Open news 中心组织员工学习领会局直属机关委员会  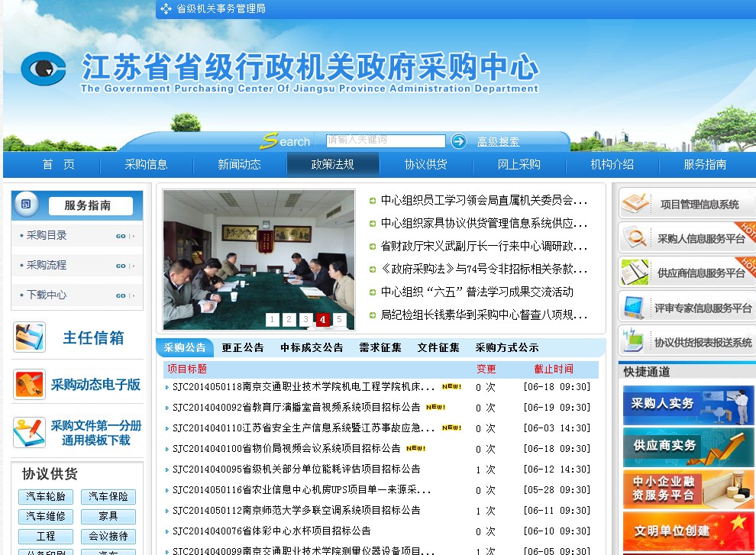[x=483, y=200]
